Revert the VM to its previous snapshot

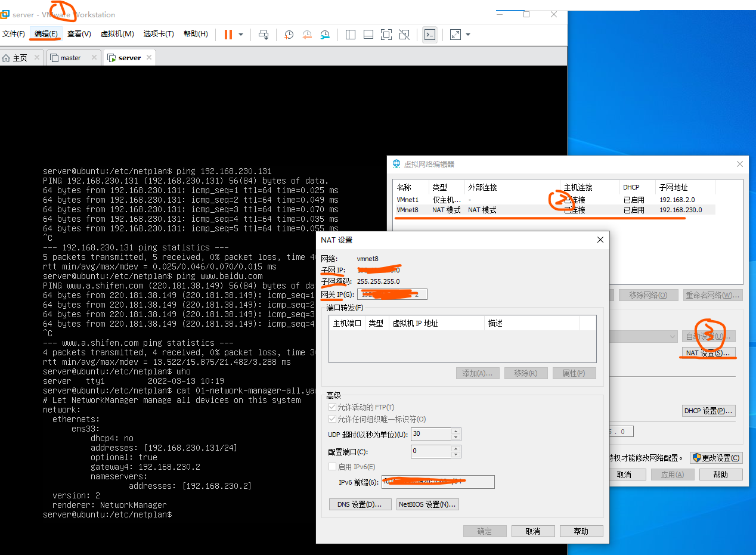[307, 35]
